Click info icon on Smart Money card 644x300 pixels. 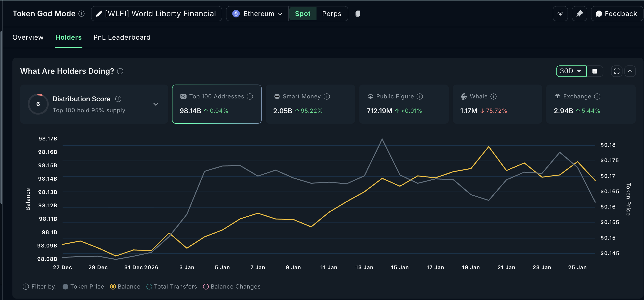(327, 96)
